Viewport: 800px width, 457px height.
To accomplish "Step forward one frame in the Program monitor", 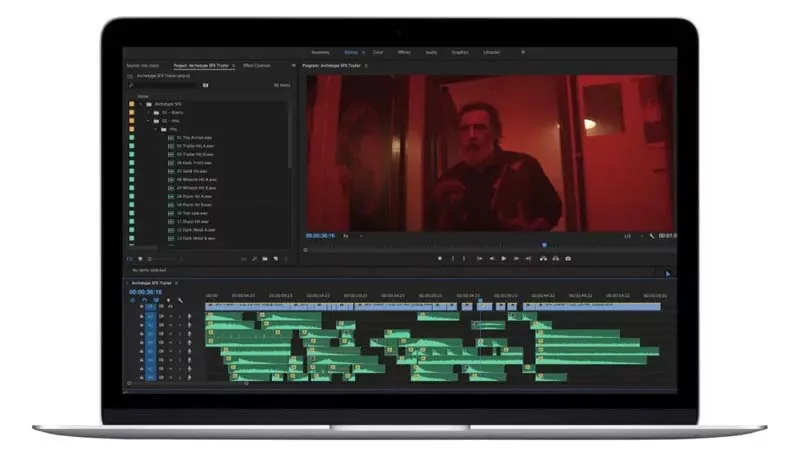I will coord(516,259).
